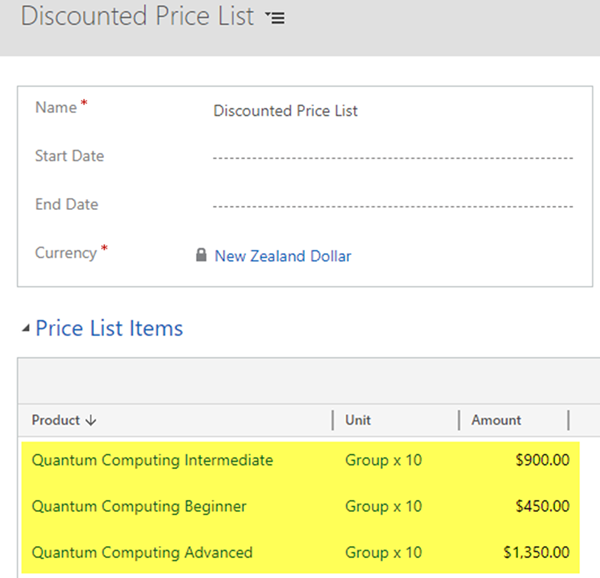This screenshot has height=578, width=600.
Task: Click Group x 10 unit in Advanced row
Action: (383, 552)
